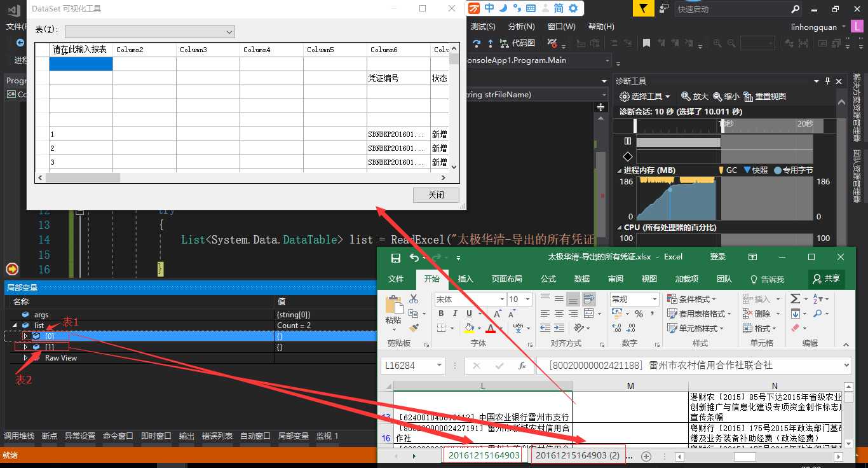Viewport: 868px width, 468px height.
Task: Open the Excel 文件 tab
Action: 396,279
